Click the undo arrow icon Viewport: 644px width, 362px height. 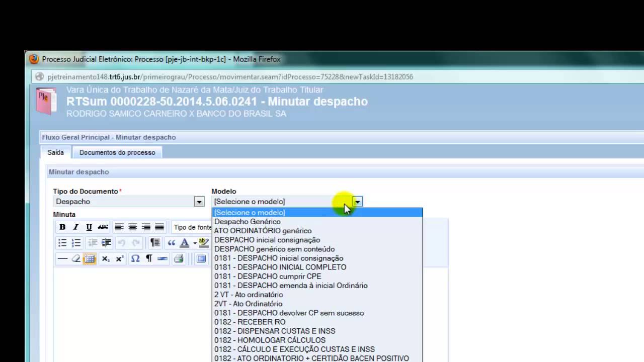click(121, 243)
